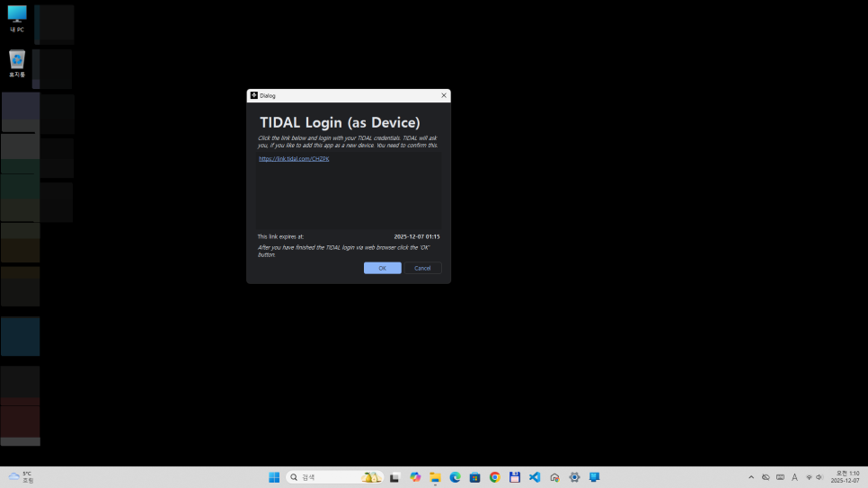The height and width of the screenshot is (488, 868).
Task: Open Microsoft Store from taskbar
Action: point(475,477)
